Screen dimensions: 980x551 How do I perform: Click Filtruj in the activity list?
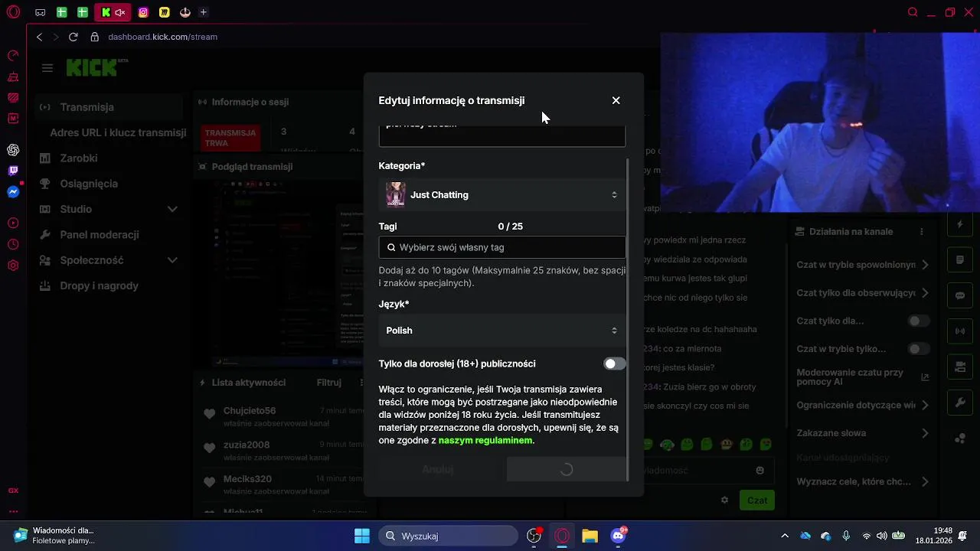[x=329, y=383]
